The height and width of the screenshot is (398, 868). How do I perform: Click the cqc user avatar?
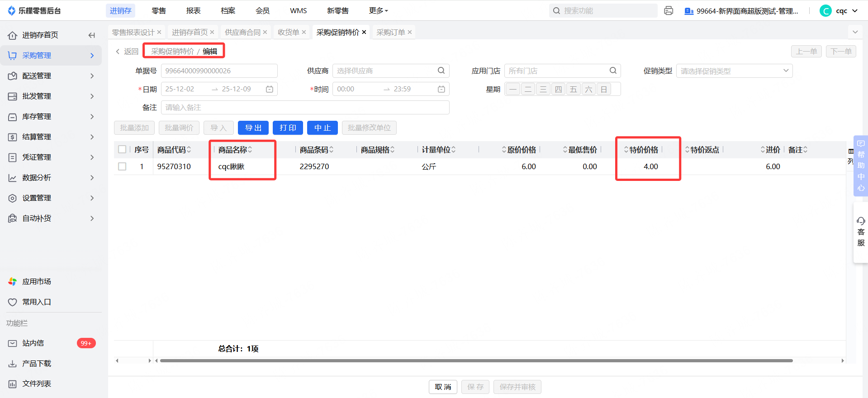(825, 11)
